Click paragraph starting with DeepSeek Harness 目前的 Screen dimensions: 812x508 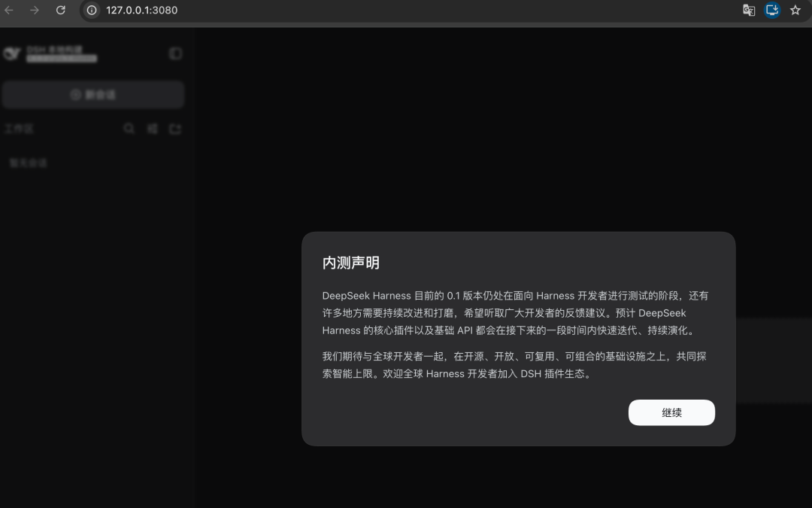pyautogui.click(x=516, y=312)
